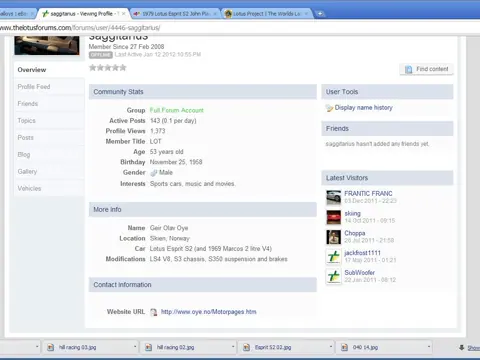Click the Full Forum Account group link

click(176, 110)
